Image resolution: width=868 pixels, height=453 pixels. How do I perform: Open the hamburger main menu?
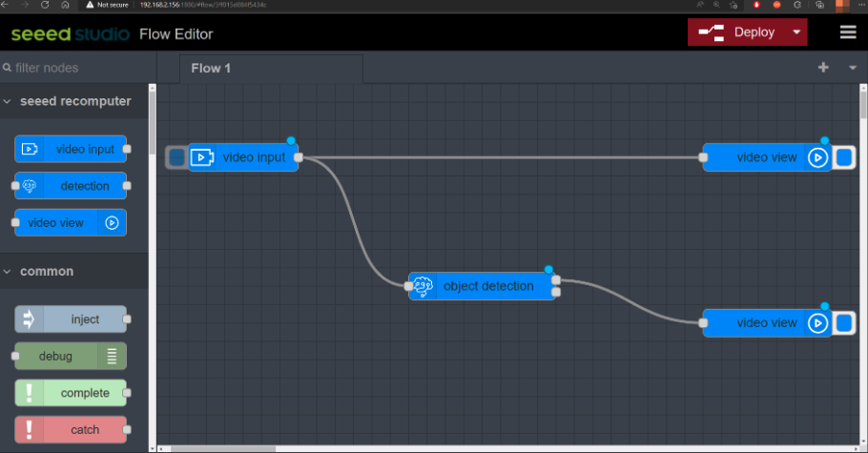pos(847,32)
